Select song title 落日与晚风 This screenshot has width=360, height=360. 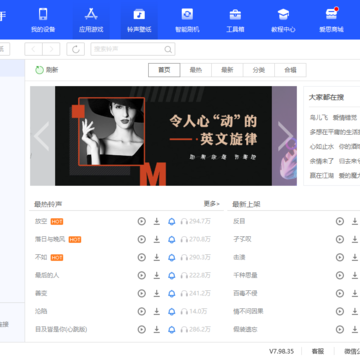coord(50,239)
